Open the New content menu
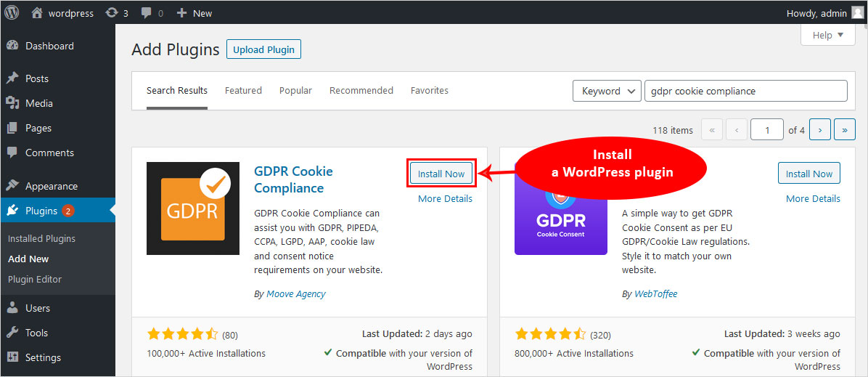Screen dimensions: 868x377 tap(195, 13)
